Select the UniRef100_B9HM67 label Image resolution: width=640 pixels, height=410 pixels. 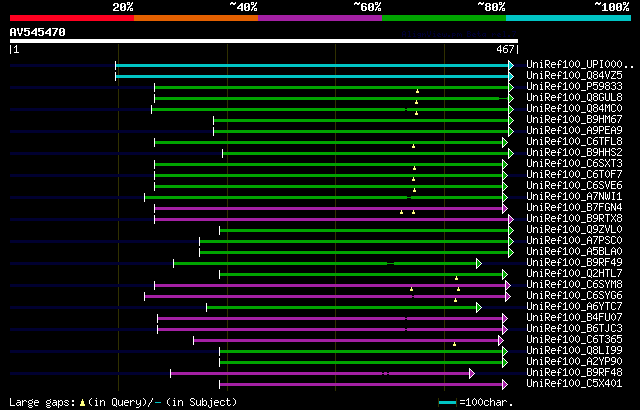click(x=574, y=120)
